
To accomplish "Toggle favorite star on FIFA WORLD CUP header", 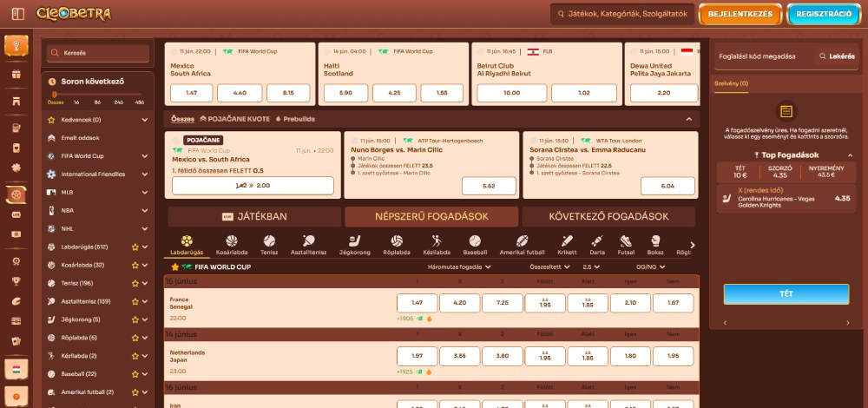I will (175, 267).
